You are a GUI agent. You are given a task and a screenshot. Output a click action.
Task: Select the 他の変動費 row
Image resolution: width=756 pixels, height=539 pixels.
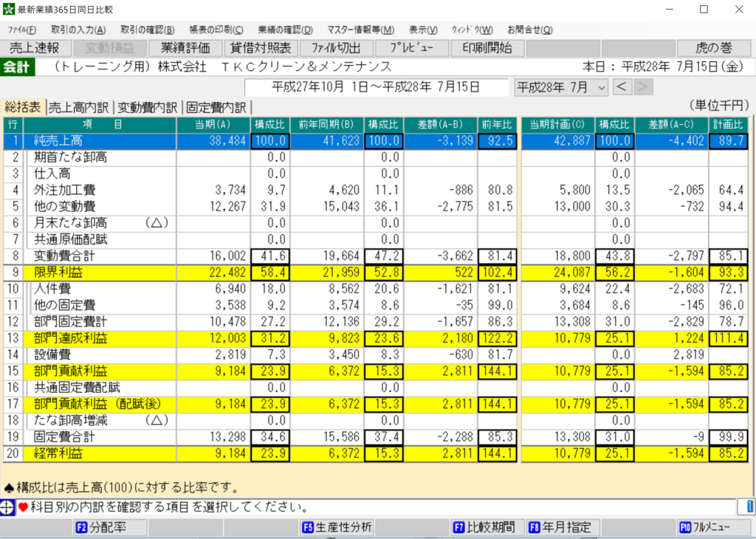tap(376, 206)
